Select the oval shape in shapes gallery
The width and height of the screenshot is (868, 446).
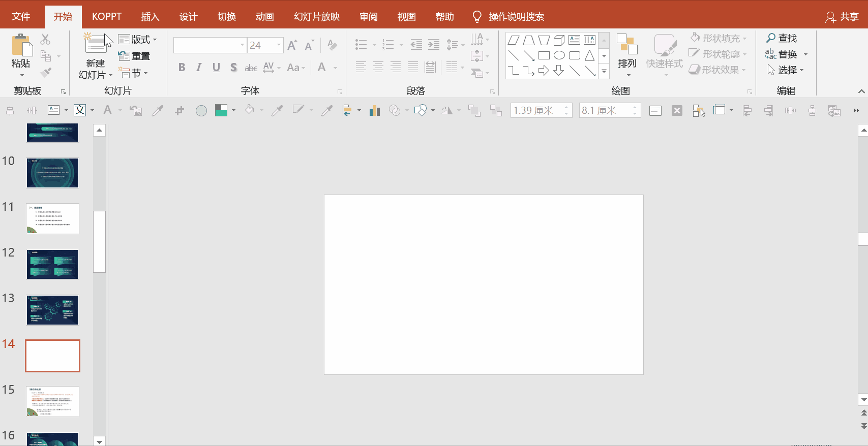tap(559, 55)
